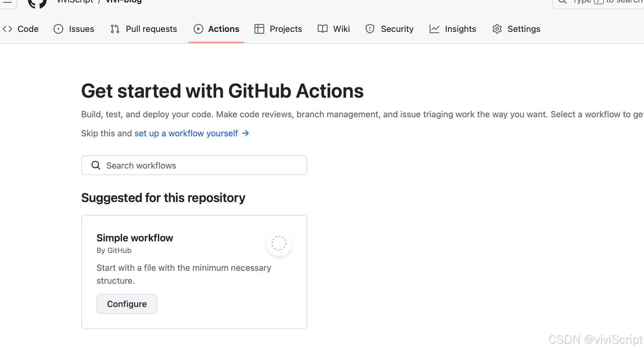Click the Simple workflow Configure button
Viewport: 644px width, 350px height.
click(127, 304)
